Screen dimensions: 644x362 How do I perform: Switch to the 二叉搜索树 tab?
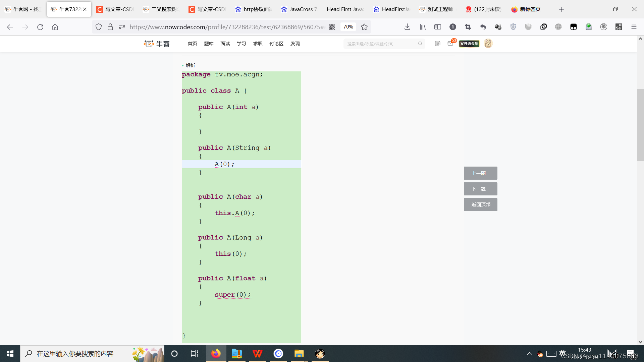162,9
